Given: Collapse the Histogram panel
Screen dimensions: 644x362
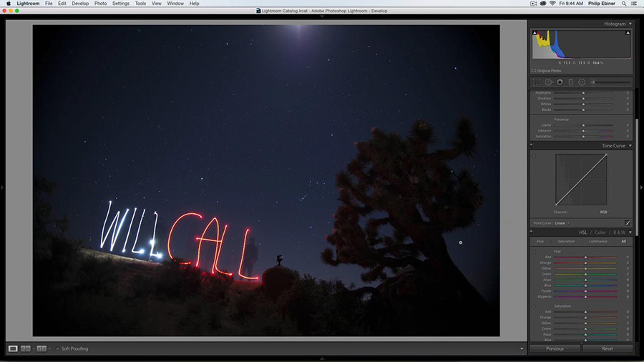Looking at the screenshot, I should tap(630, 24).
